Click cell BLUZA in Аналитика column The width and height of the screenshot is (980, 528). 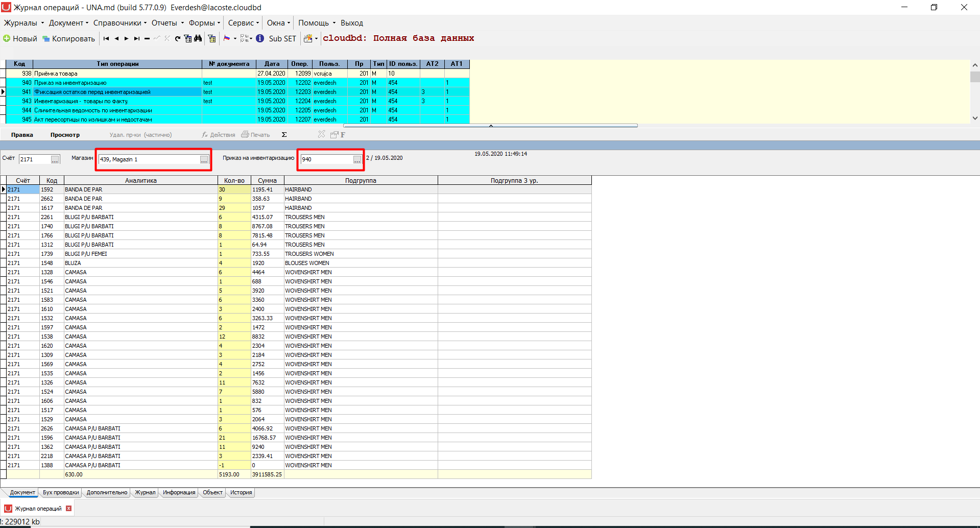[140, 263]
